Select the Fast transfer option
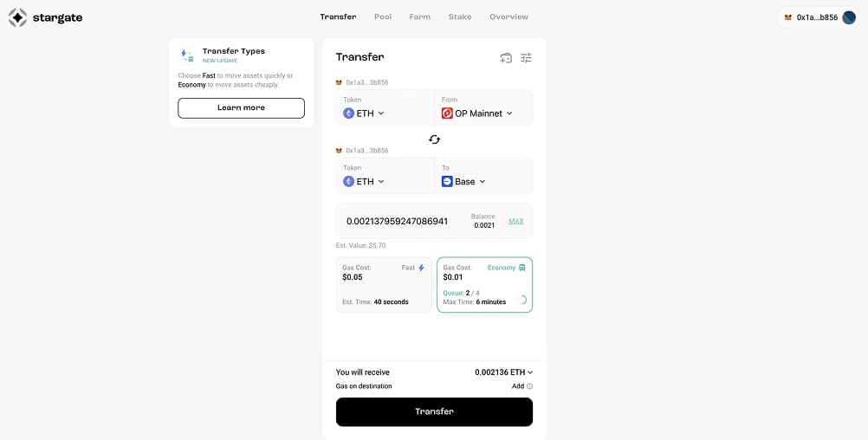 click(384, 285)
